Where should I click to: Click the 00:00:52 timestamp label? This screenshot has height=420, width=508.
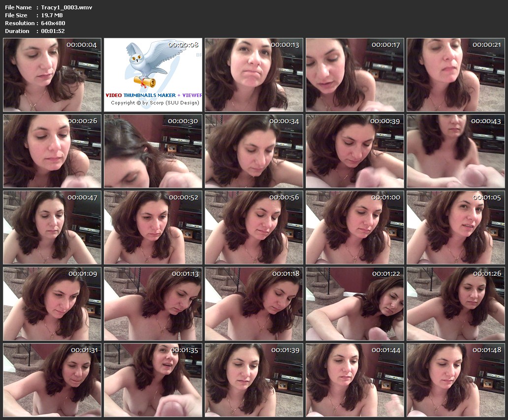(184, 197)
